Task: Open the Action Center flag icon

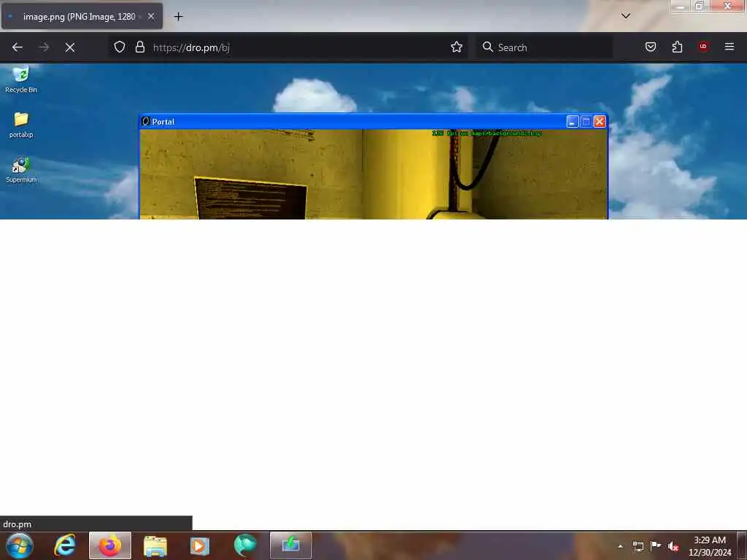Action: click(x=656, y=545)
